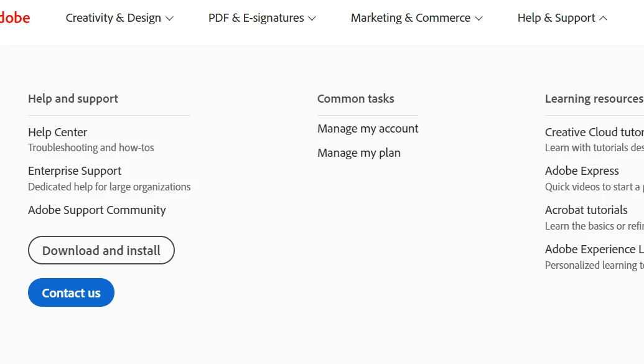The height and width of the screenshot is (364, 644).
Task: Click the Help and support heading
Action: pos(73,98)
